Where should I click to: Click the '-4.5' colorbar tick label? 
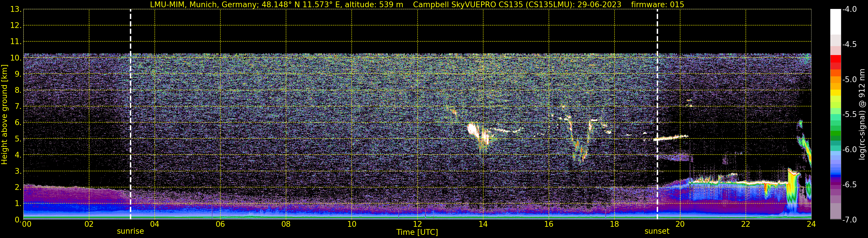click(x=850, y=44)
